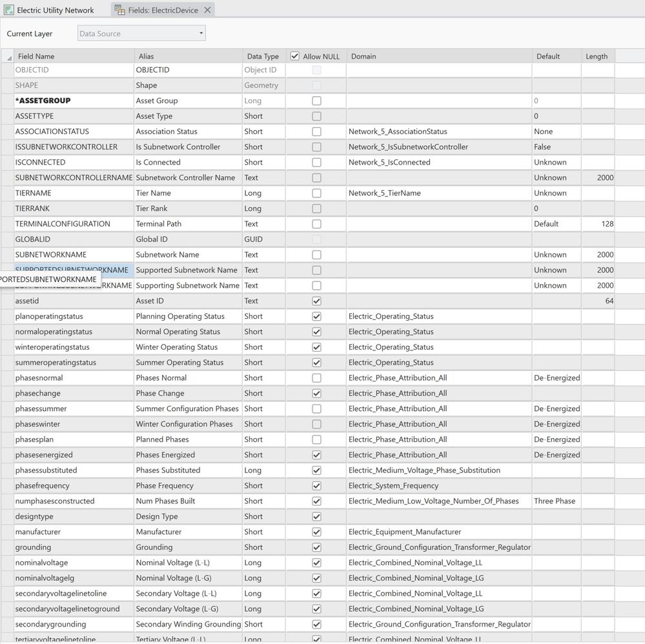
Task: Select the Default cell for numphasesconstructed
Action: pos(556,501)
